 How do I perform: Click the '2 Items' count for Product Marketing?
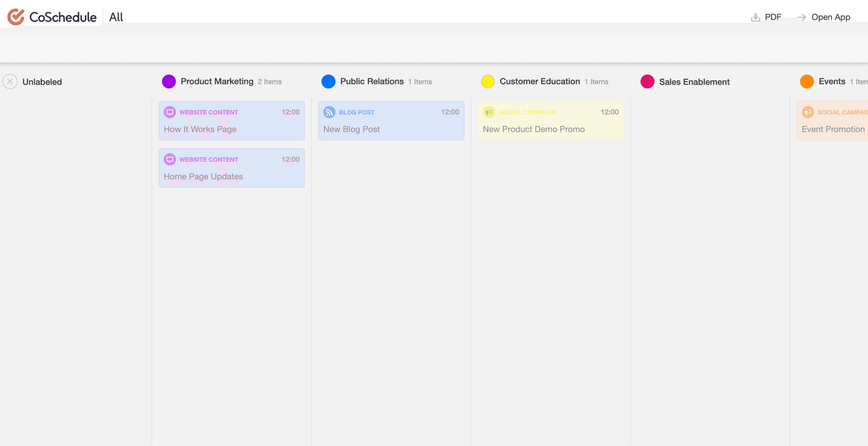point(270,82)
